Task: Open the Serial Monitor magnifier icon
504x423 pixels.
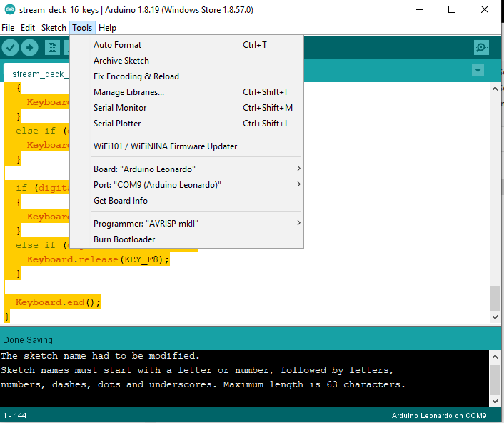Action: 481,48
